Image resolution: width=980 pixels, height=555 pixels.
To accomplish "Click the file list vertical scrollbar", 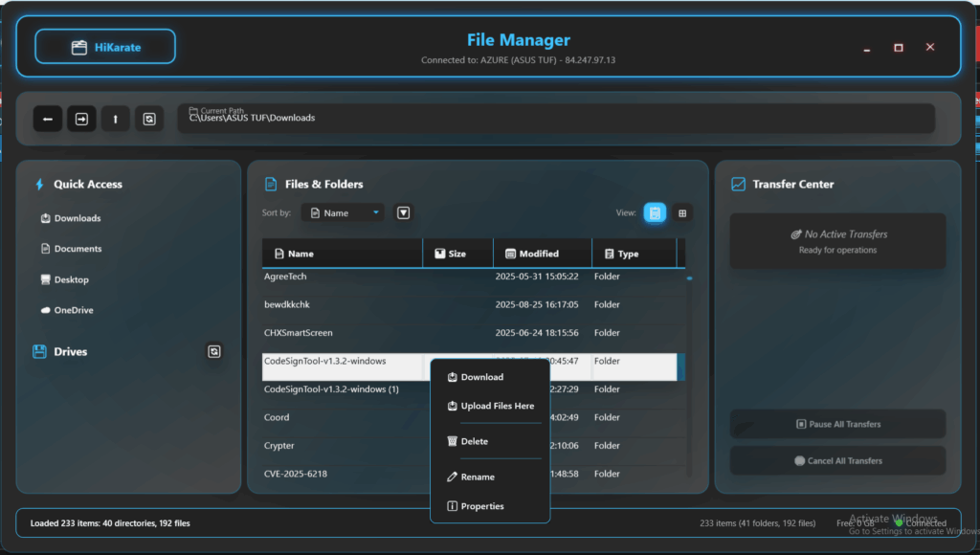I will click(x=689, y=383).
